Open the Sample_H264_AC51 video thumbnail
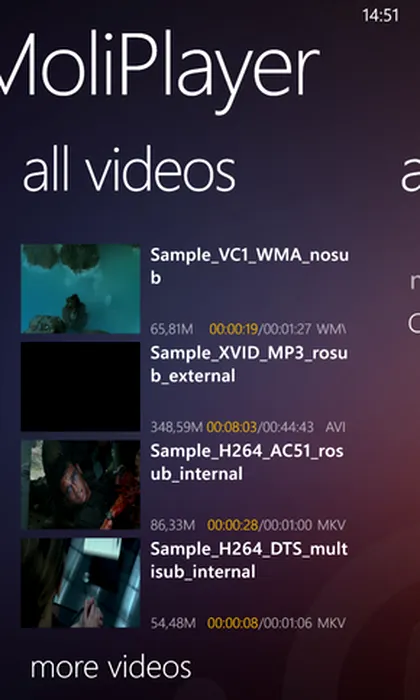420x700 pixels. coord(80,485)
